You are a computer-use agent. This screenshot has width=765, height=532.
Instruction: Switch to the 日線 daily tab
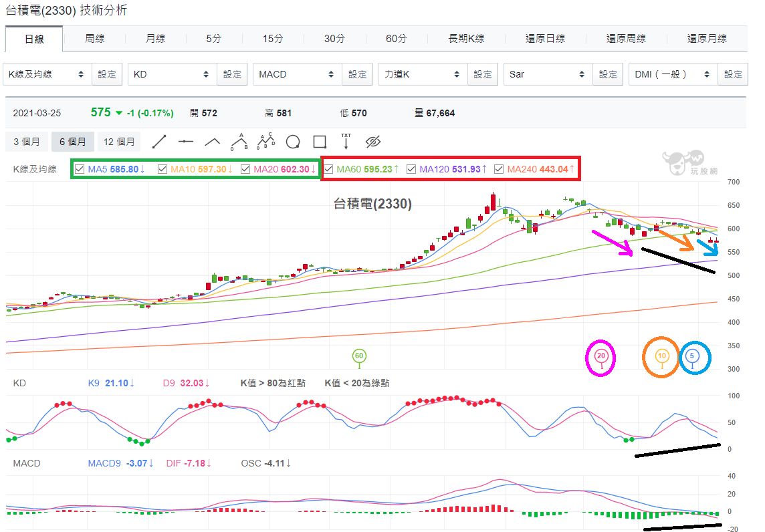tap(34, 39)
